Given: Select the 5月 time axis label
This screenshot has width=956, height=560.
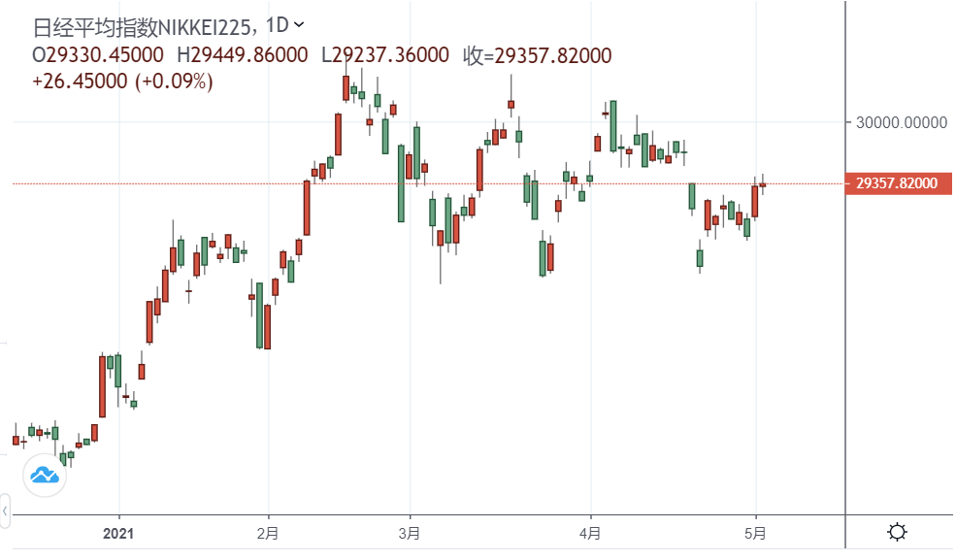Looking at the screenshot, I should pyautogui.click(x=756, y=533).
